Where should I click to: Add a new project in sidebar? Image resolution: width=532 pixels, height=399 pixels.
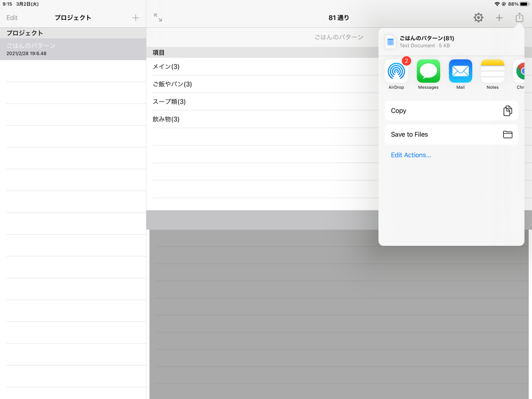136,18
